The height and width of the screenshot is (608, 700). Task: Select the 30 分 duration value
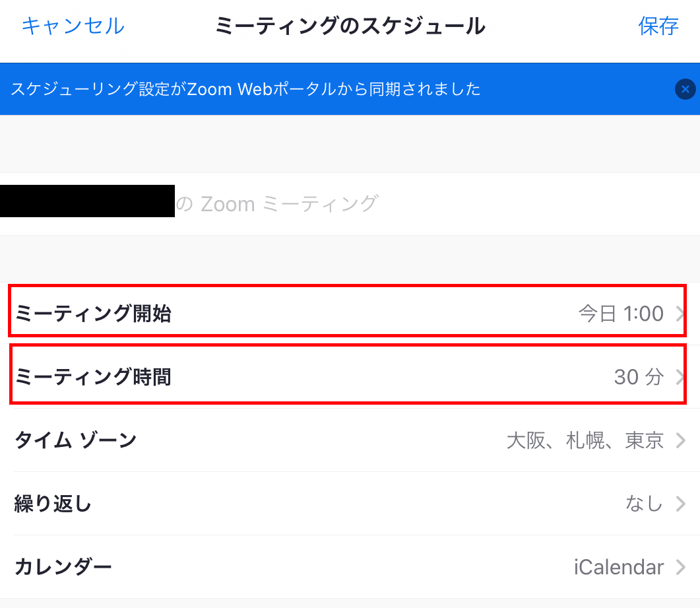pos(638,377)
